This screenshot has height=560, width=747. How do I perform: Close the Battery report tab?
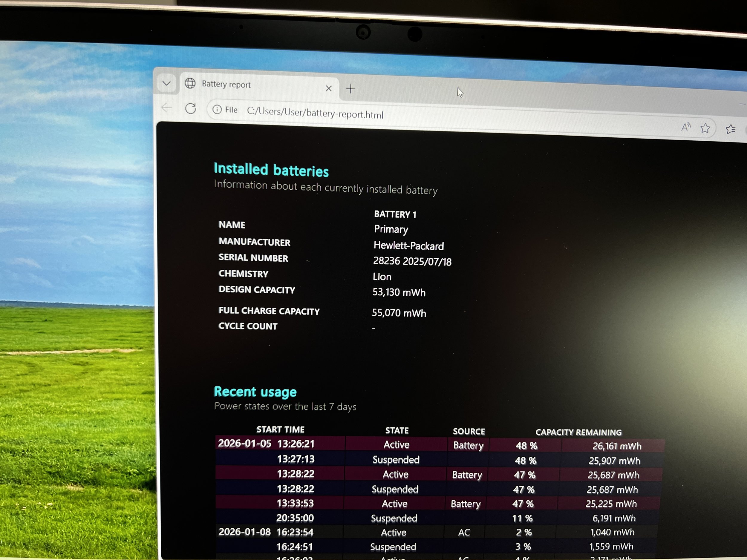[x=329, y=88]
